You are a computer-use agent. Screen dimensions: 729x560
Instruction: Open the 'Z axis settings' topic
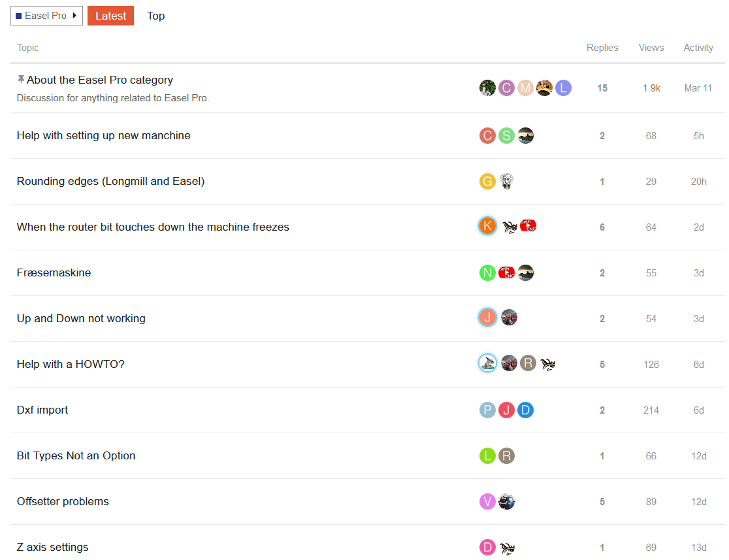pos(52,547)
